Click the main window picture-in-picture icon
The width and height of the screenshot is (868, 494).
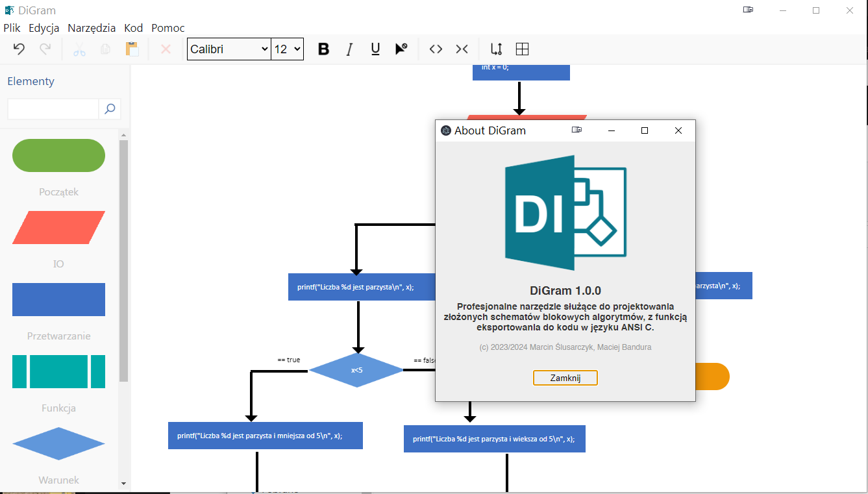tap(749, 10)
